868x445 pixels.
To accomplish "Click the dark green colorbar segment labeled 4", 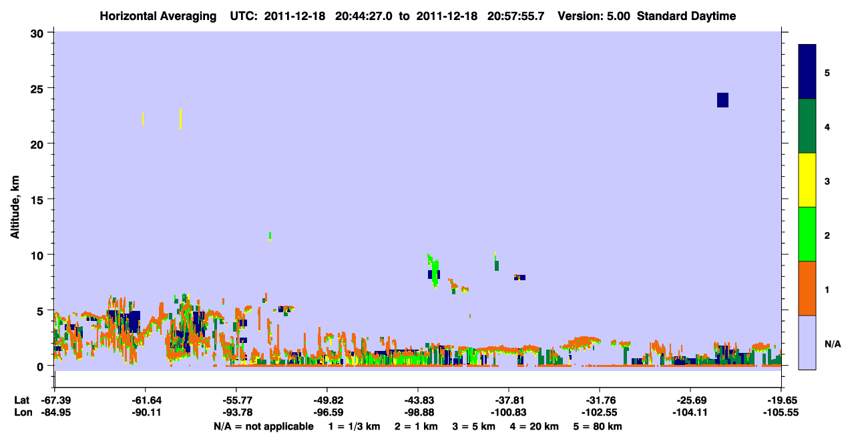I will 807,126.
